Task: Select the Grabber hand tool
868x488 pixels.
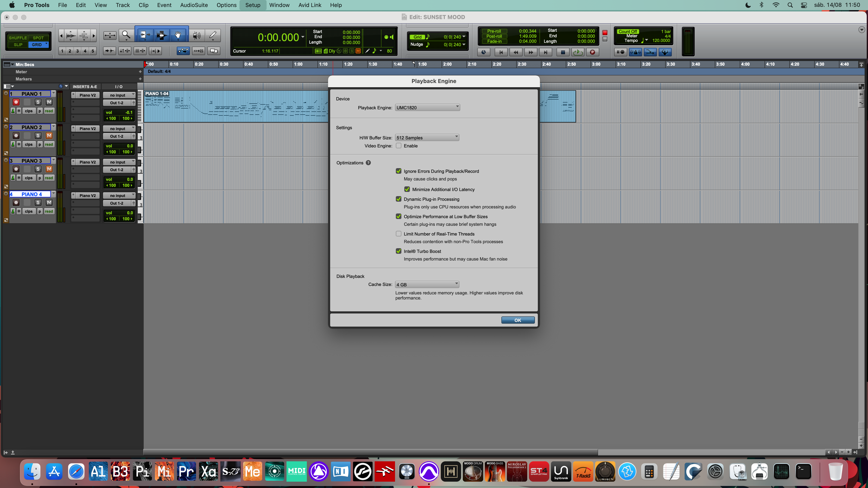Action: 178,35
